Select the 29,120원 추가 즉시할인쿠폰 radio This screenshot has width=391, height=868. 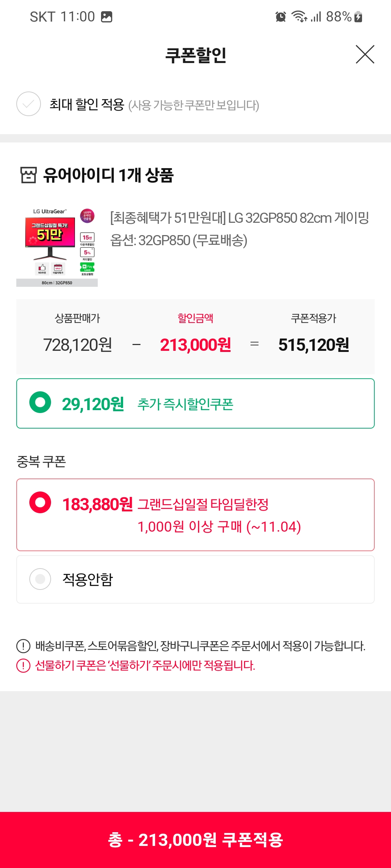point(40,403)
